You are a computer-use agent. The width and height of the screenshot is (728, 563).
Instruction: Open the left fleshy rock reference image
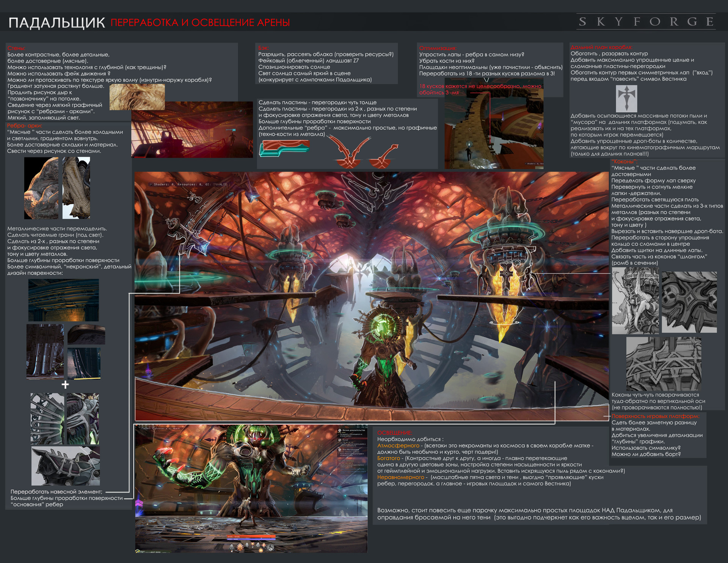pos(41,188)
